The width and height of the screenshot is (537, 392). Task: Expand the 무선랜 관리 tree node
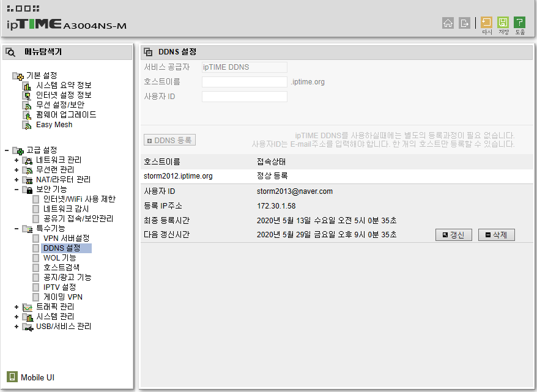(x=17, y=170)
